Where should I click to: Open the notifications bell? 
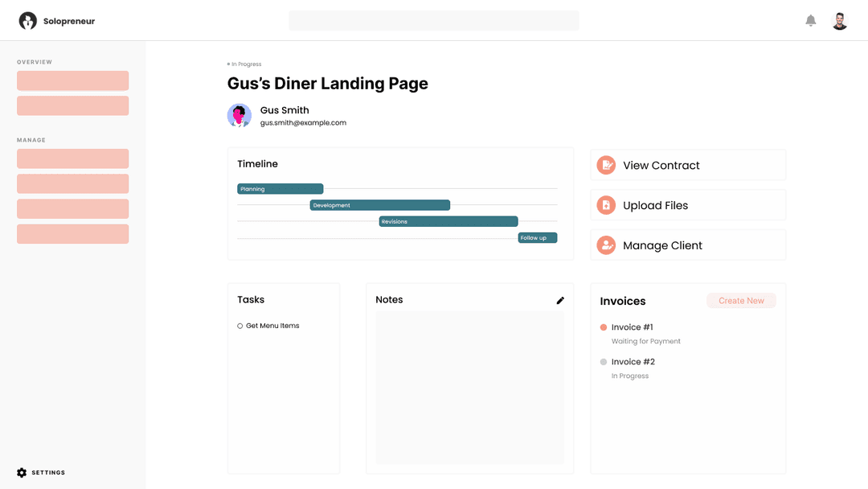[811, 21]
